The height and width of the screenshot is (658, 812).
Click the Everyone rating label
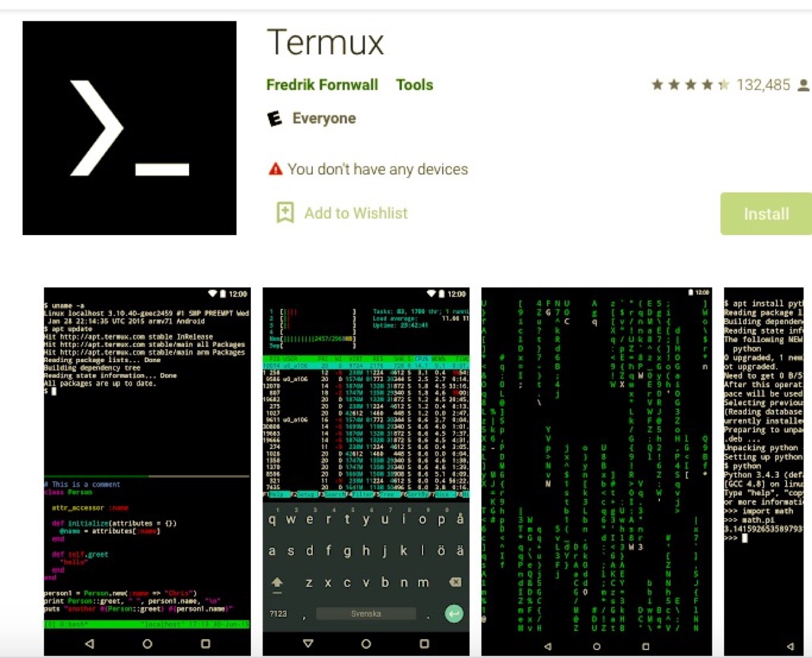pyautogui.click(x=324, y=119)
